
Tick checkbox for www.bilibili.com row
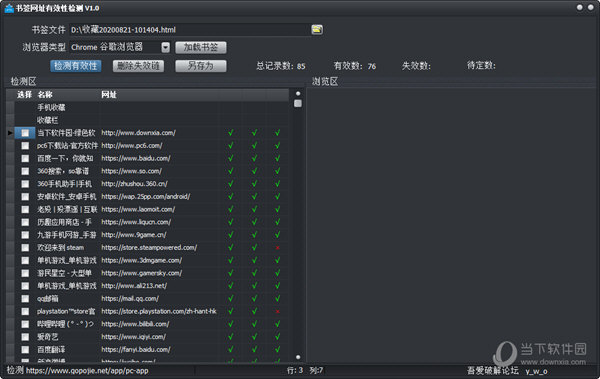point(25,324)
